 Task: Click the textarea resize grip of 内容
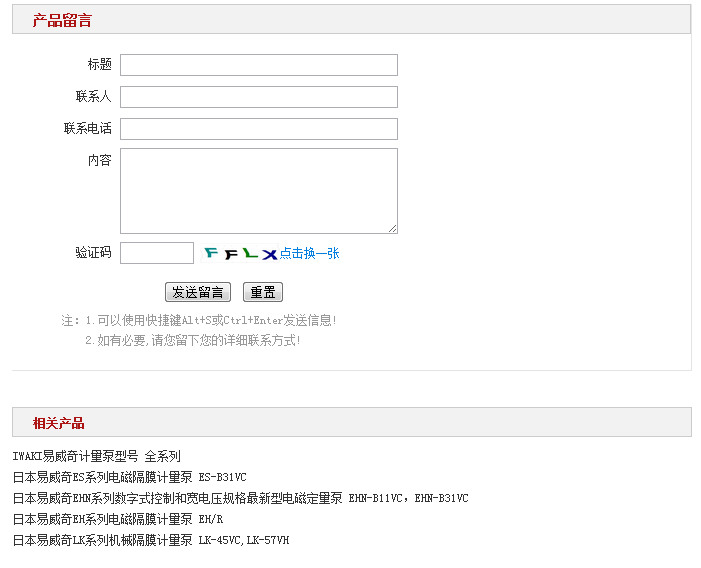point(393,229)
